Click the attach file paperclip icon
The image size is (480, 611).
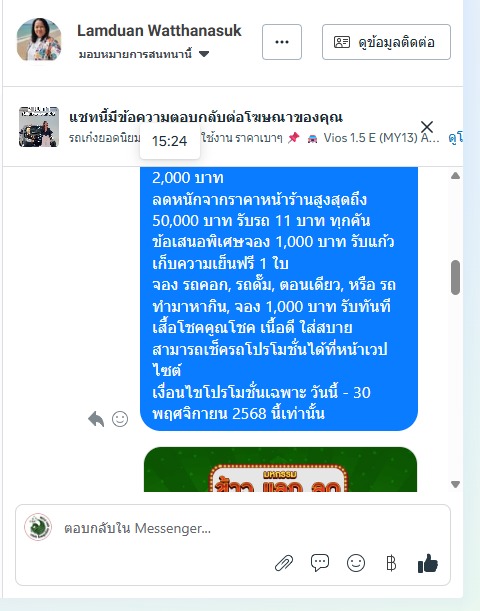tap(284, 563)
